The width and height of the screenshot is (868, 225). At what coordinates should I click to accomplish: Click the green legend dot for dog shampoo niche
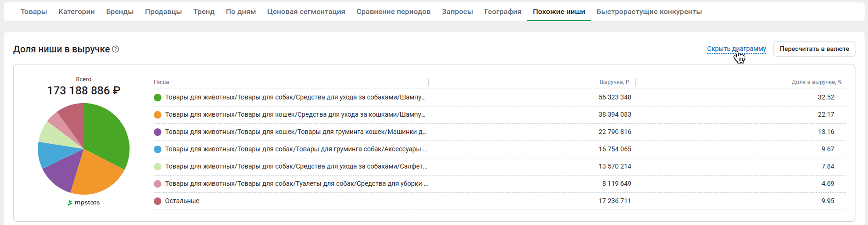(157, 98)
